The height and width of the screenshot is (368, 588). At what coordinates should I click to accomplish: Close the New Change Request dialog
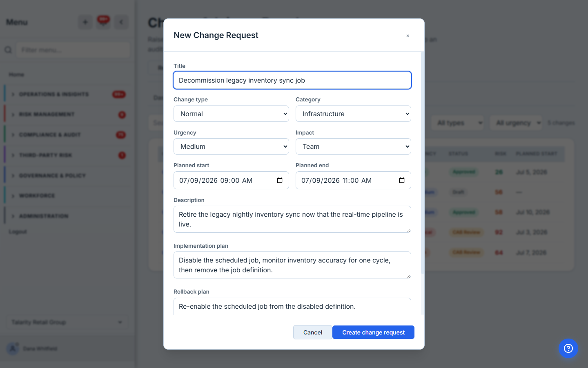408,36
